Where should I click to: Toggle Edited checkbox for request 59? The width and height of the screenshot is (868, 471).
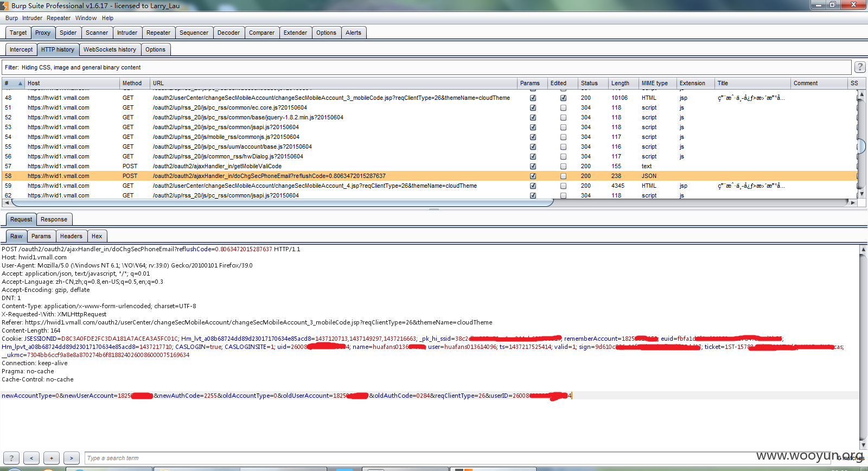pos(563,186)
